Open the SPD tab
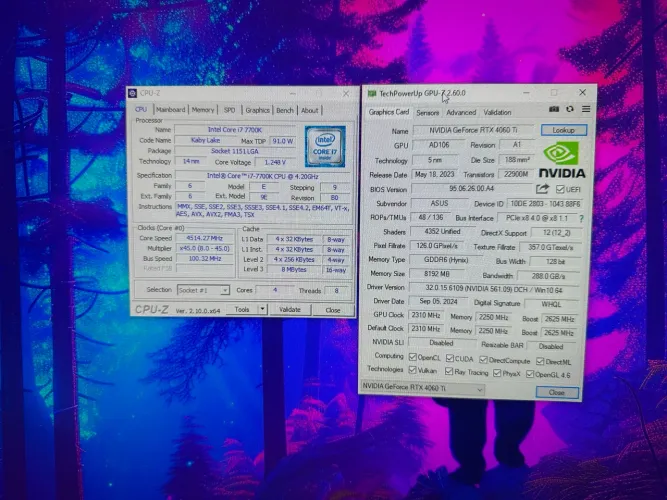Viewport: 667px width, 500px height. tap(230, 110)
